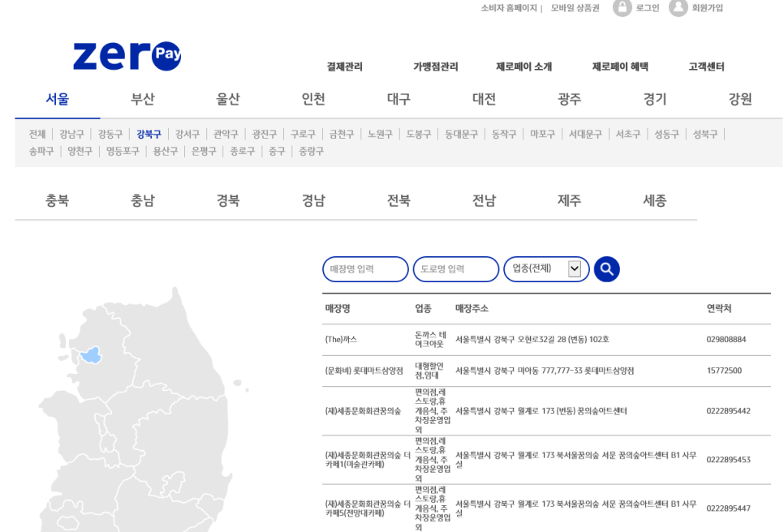
Task: Choose the 구로구 district
Action: 303,134
